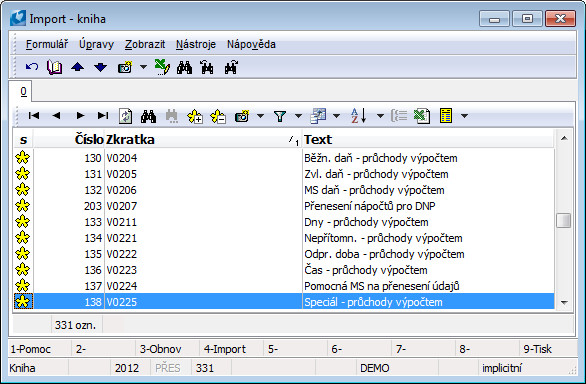Select cell 'Přenesení nápočtů pro DNP'
The width and height of the screenshot is (586, 384).
coord(428,206)
